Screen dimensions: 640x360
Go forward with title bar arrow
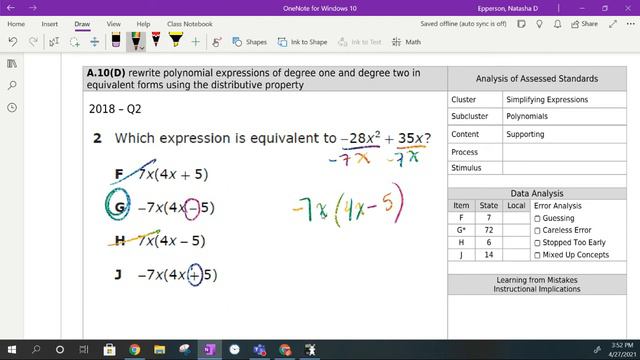point(33,8)
